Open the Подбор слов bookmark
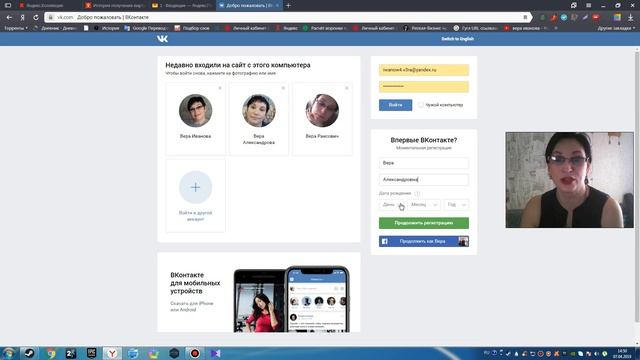 tap(192, 28)
